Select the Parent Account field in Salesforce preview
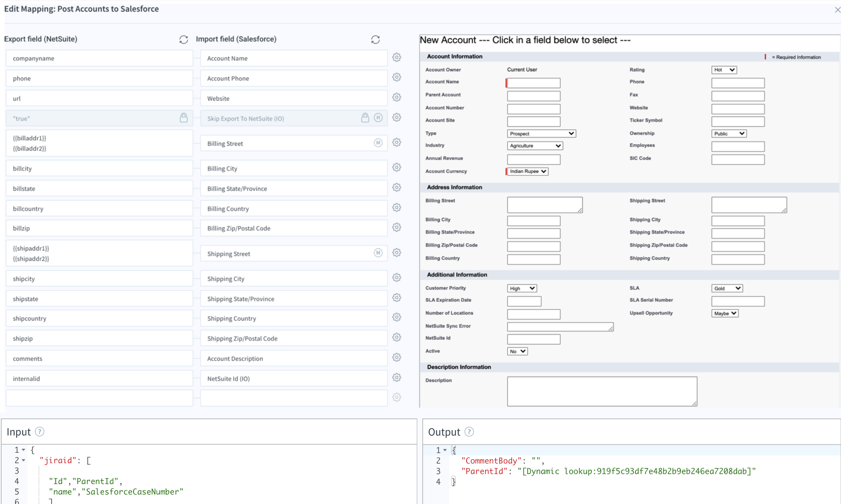 [x=533, y=96]
